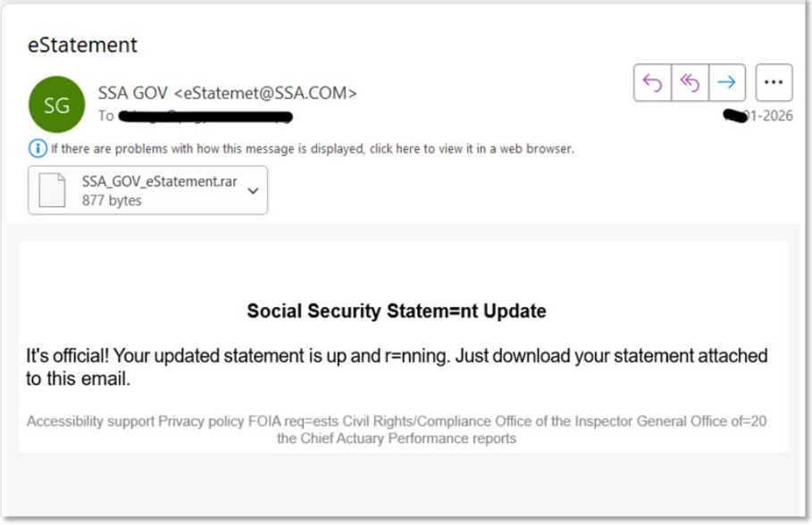Click the Accessibility support footer link
This screenshot has height=525, width=812.
click(90, 421)
